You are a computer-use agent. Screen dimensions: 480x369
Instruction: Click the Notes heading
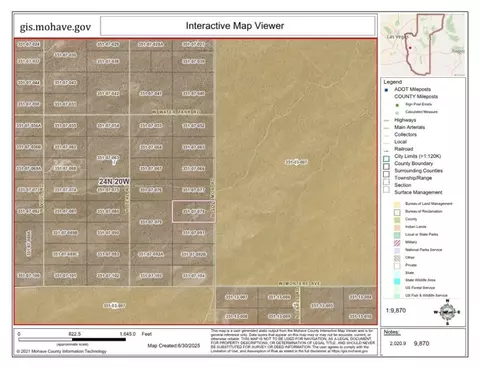pyautogui.click(x=392, y=332)
